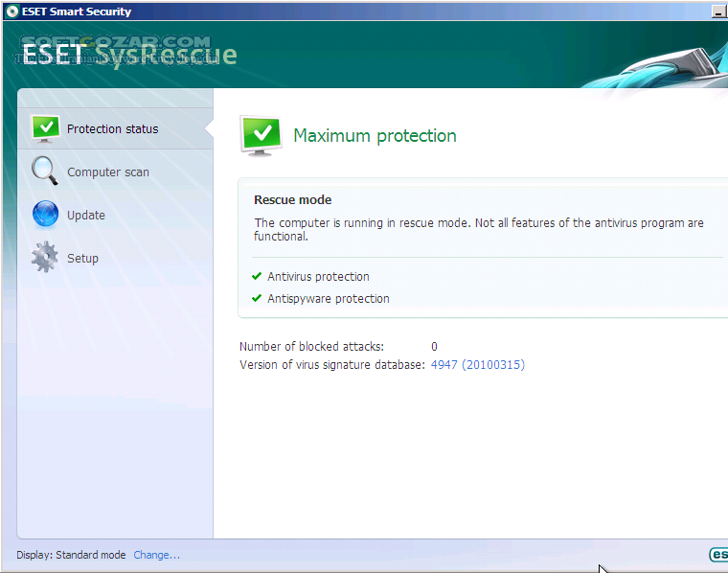Click the Protection status monitor icon
The image size is (728, 573).
click(45, 128)
